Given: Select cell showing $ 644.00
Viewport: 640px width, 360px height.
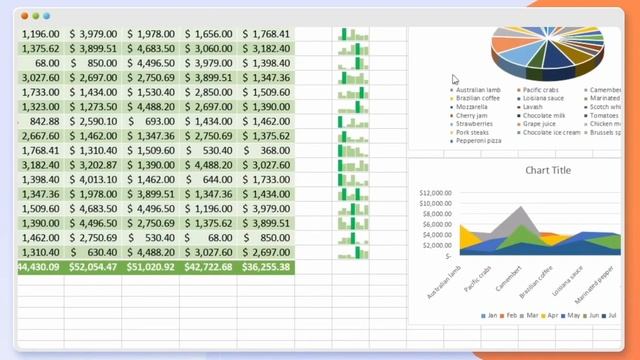Looking at the screenshot, I should [x=208, y=180].
